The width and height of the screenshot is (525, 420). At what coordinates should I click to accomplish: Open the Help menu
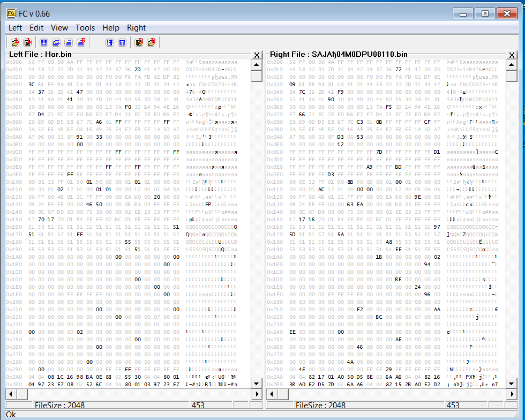tap(111, 28)
